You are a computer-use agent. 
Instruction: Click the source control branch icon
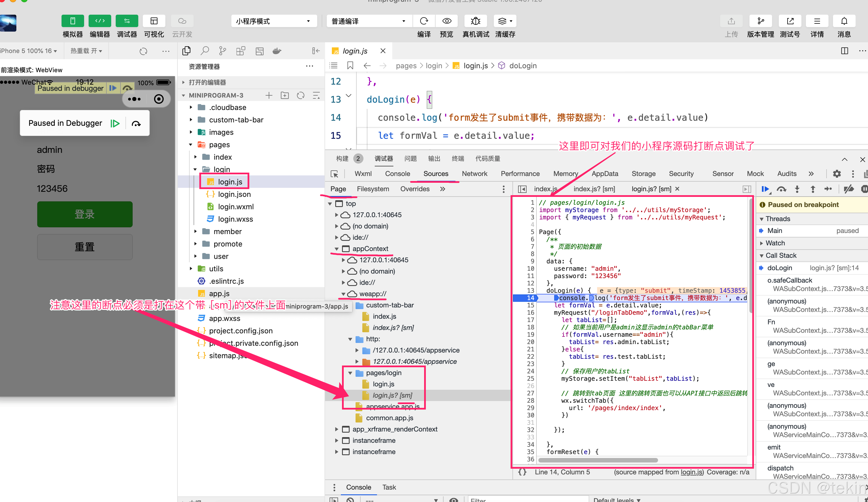point(223,51)
